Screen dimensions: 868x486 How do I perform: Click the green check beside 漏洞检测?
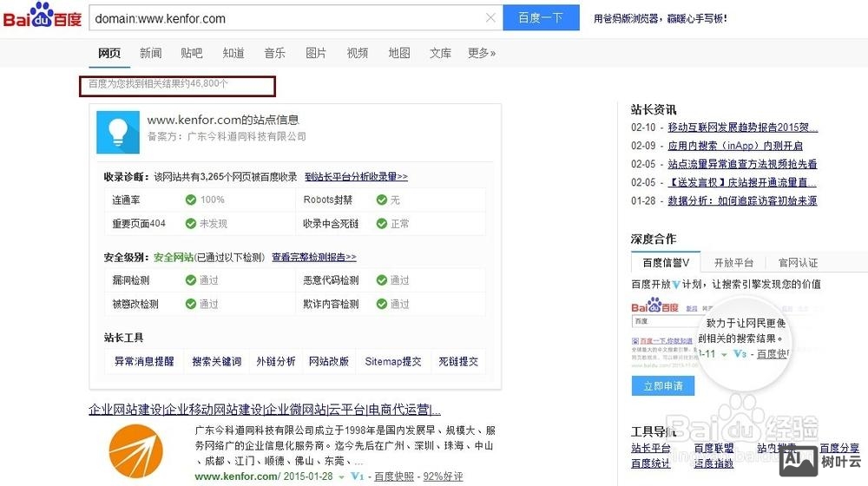(x=191, y=280)
